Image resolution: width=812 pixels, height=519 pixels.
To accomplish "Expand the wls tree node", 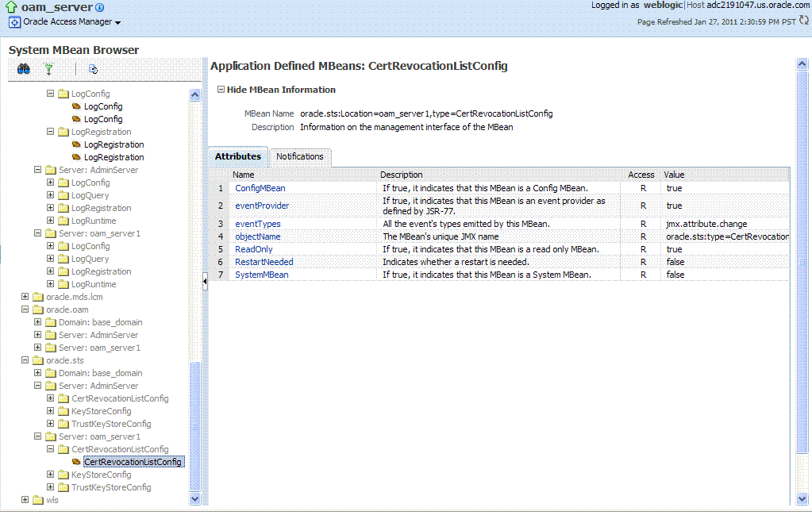I will (x=25, y=500).
